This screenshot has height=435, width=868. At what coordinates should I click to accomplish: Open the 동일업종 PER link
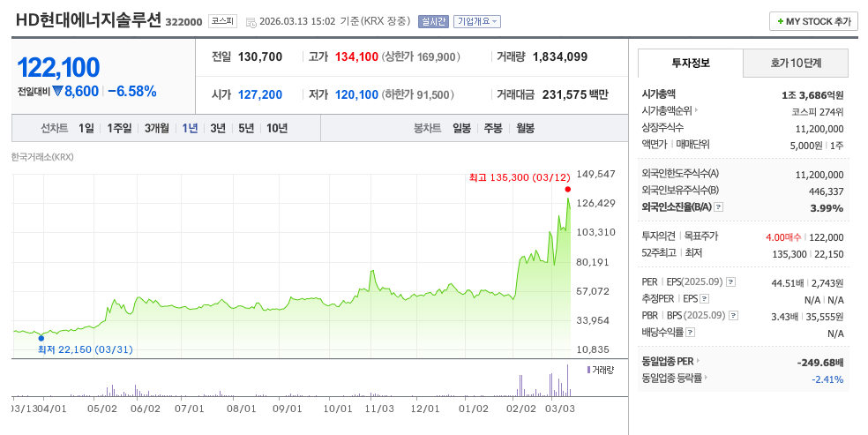pyautogui.click(x=670, y=361)
